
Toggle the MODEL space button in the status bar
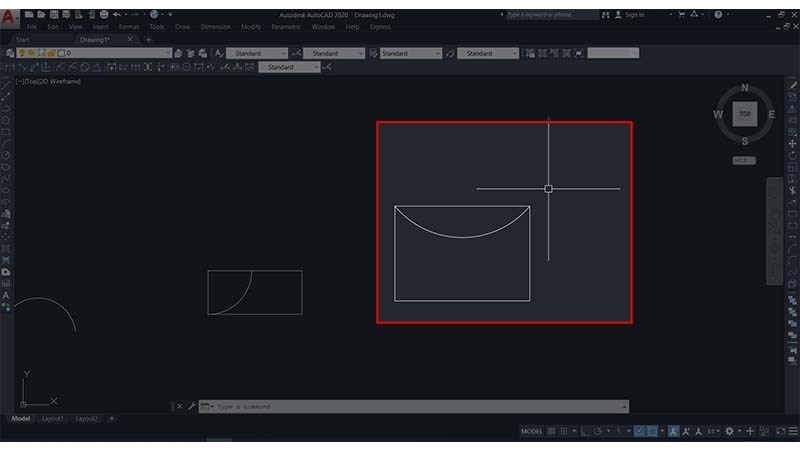pyautogui.click(x=531, y=432)
